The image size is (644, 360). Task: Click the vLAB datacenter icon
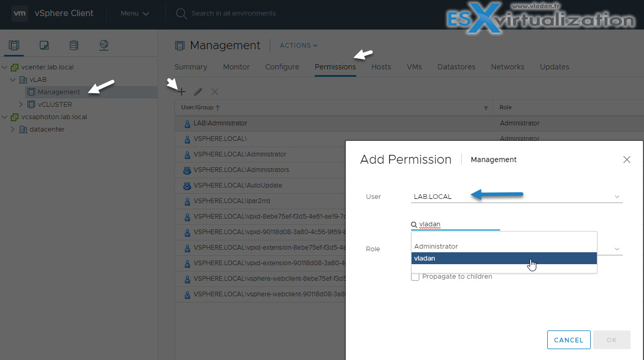tap(23, 80)
